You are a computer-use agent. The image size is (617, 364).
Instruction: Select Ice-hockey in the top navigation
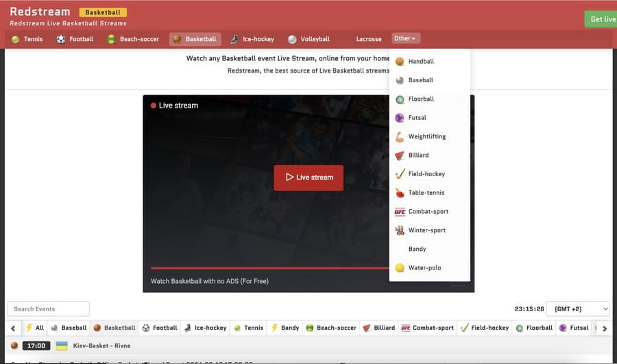[x=252, y=39]
